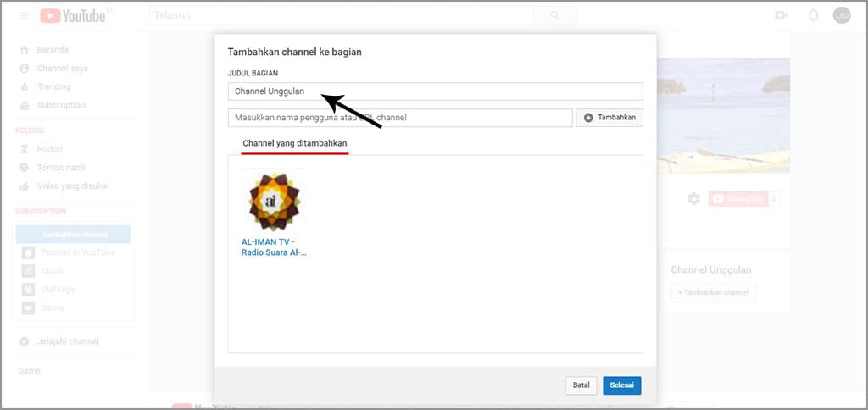Click Batal to cancel the dialog

point(581,385)
